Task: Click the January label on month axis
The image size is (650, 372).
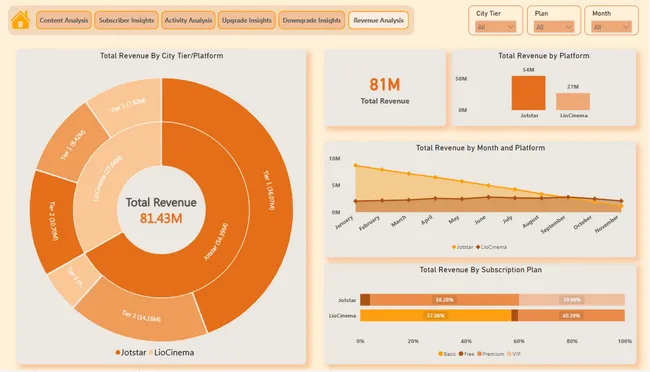Action: pos(344,222)
